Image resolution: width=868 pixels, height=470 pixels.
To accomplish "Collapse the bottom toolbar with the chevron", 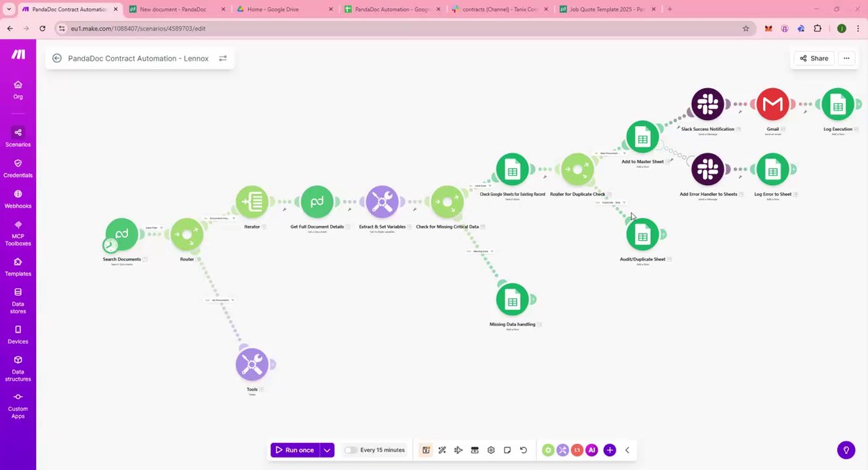I will tap(627, 450).
